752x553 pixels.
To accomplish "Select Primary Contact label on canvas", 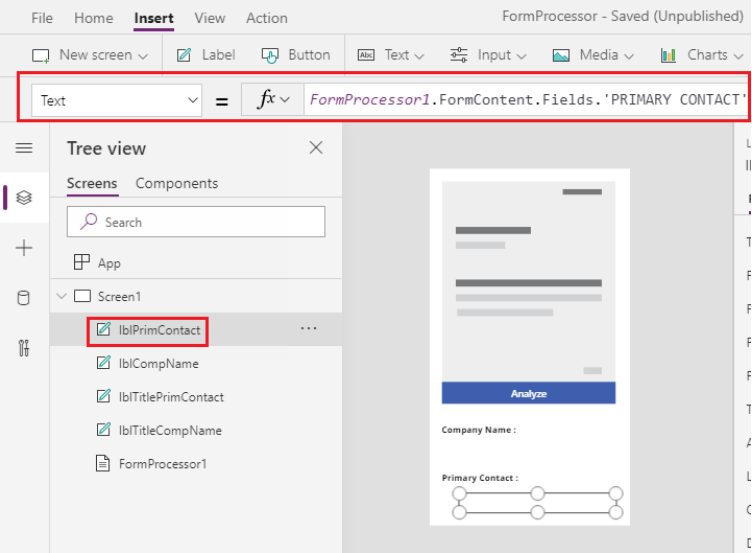I will point(480,478).
